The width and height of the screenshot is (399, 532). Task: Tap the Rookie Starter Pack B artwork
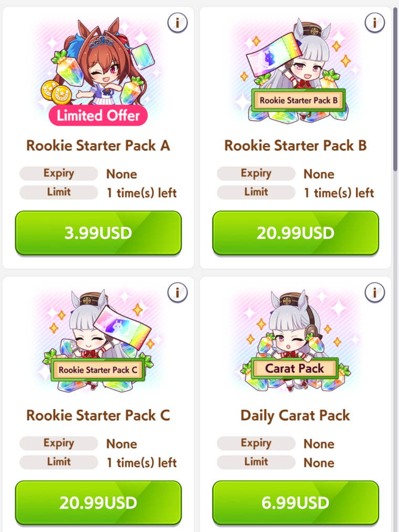[296, 71]
